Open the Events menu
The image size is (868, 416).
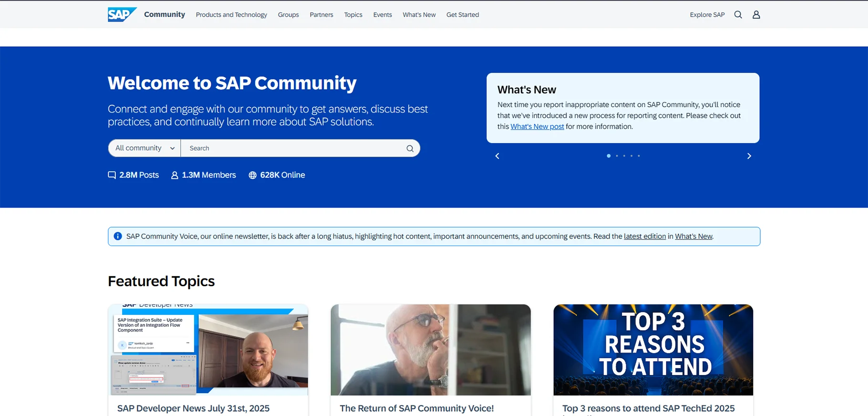point(382,15)
